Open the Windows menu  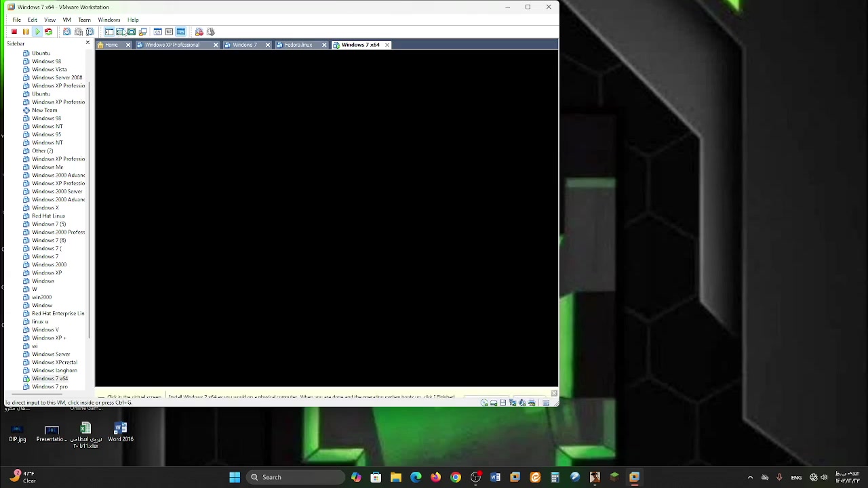click(x=109, y=20)
